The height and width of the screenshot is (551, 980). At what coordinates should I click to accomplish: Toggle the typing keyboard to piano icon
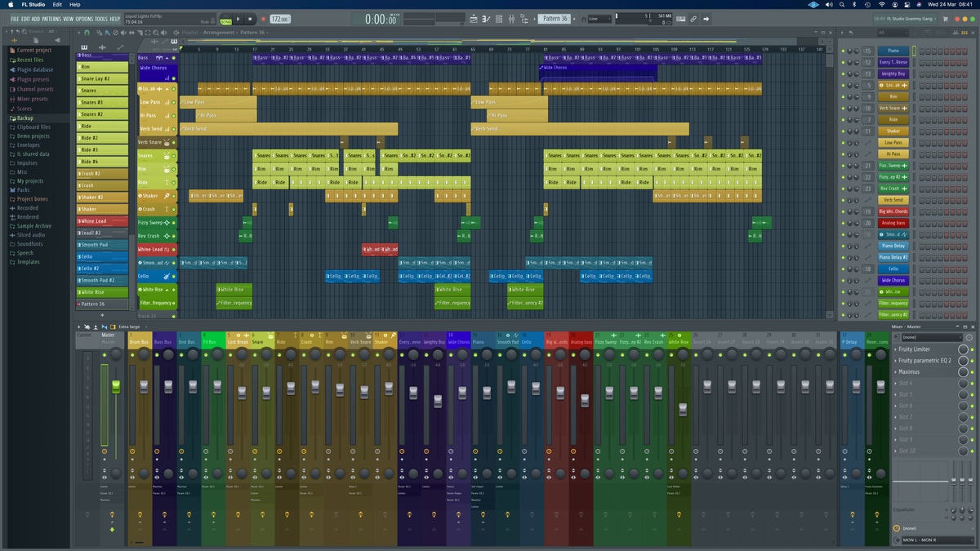pyautogui.click(x=680, y=19)
